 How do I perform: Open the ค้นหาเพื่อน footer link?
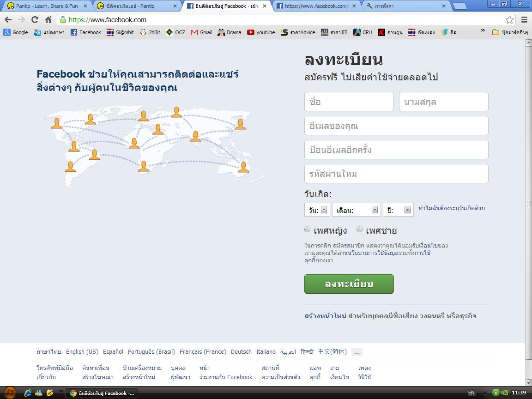tap(96, 368)
